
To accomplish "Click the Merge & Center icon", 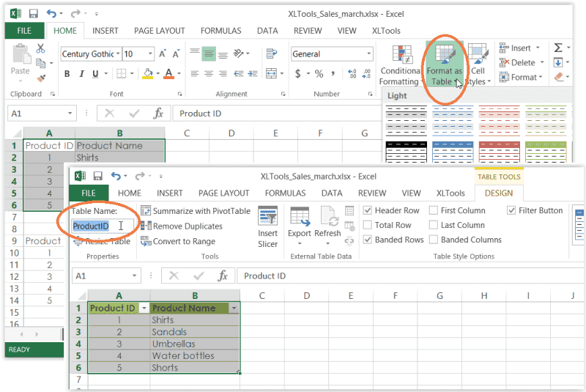I will (x=271, y=73).
